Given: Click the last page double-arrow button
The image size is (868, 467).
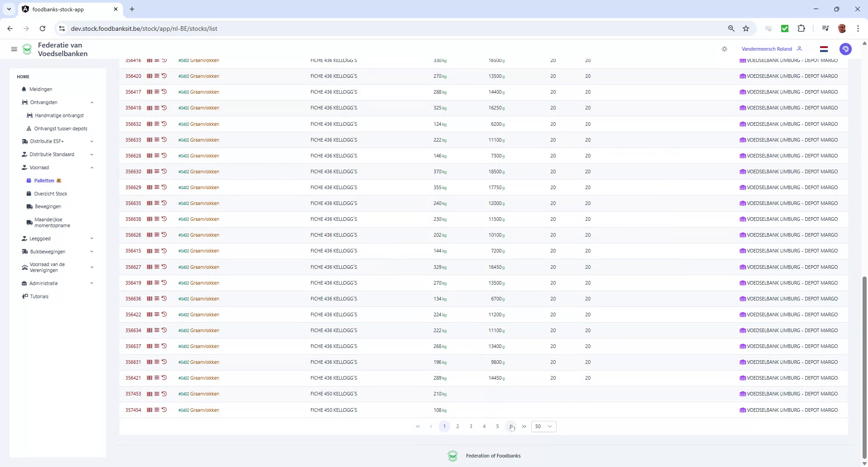Looking at the screenshot, I should (524, 426).
